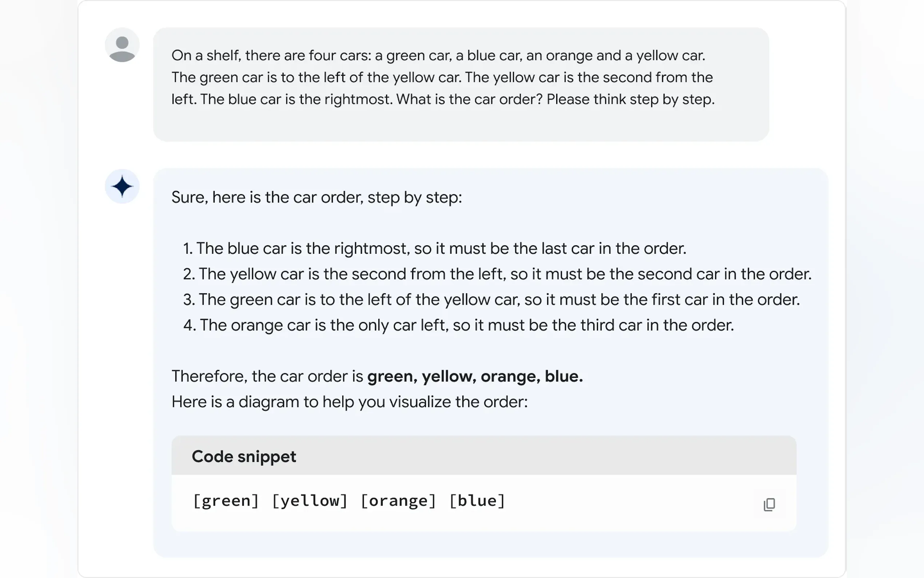Copy the code snippet with the copy icon
This screenshot has width=924, height=578.
pos(769,504)
